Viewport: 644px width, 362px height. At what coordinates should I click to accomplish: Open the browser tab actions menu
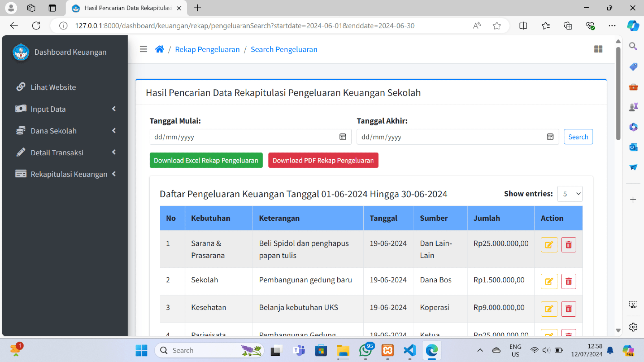pyautogui.click(x=52, y=8)
